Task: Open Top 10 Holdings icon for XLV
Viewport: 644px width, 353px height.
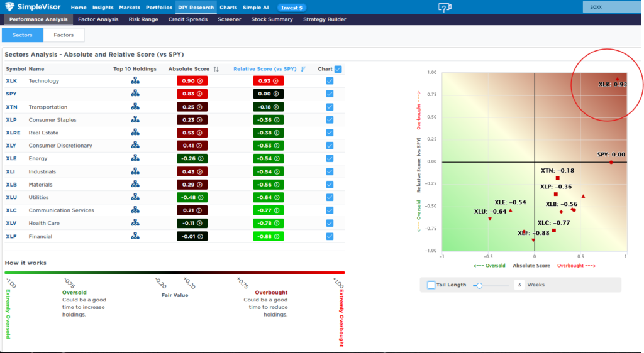Action: (x=135, y=223)
